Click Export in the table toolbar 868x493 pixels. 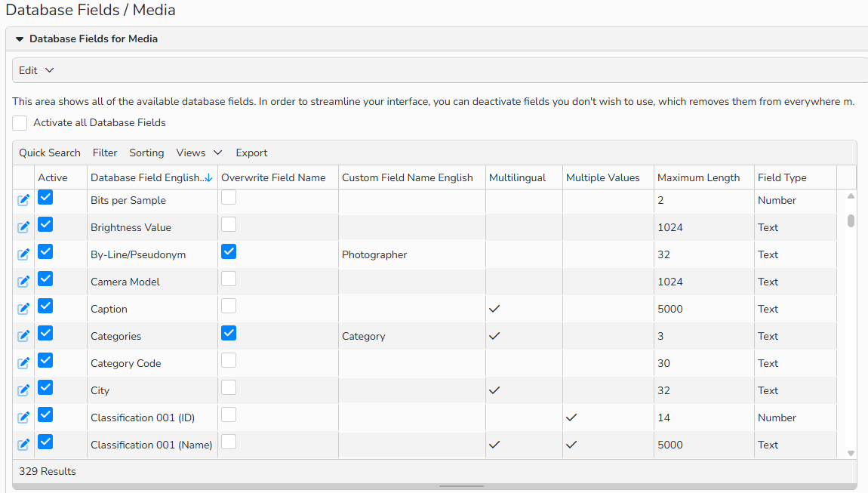coord(251,153)
